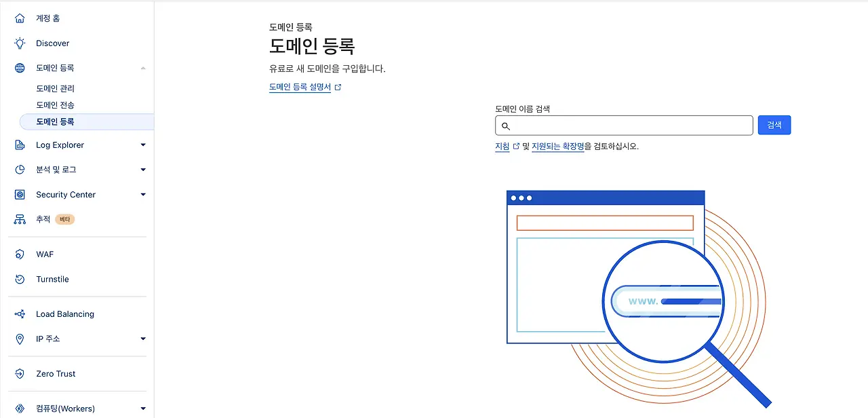868x418 pixels.
Task: Click the 계정 홈 home icon
Action: (18, 18)
